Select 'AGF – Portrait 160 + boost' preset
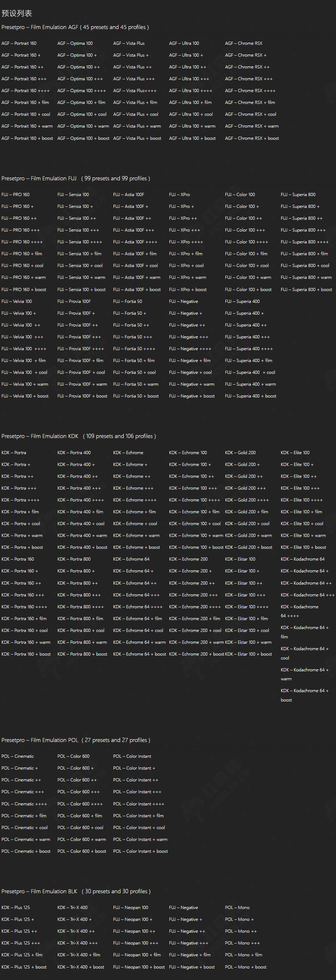336x980 pixels. coord(27,138)
